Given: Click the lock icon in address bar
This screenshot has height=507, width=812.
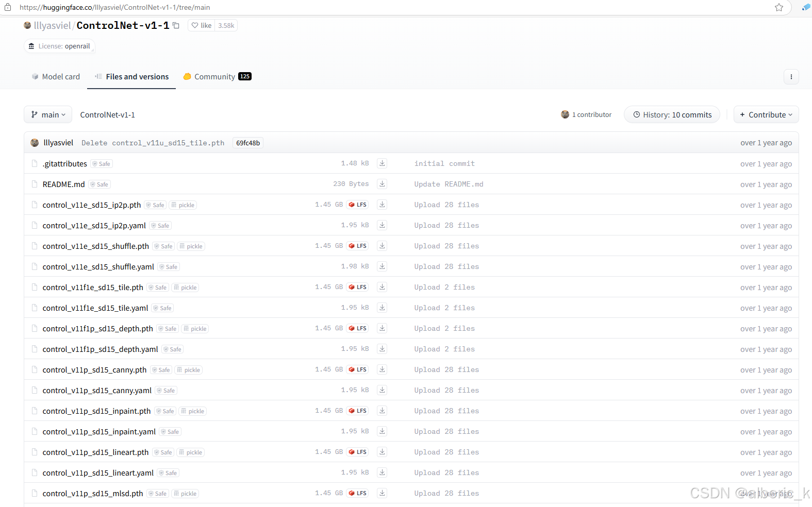Looking at the screenshot, I should 8,7.
